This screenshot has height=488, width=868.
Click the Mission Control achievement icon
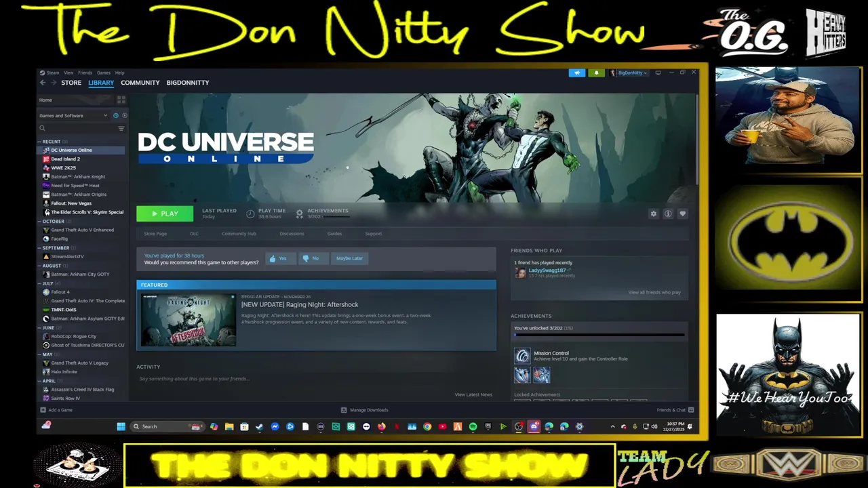coord(522,356)
